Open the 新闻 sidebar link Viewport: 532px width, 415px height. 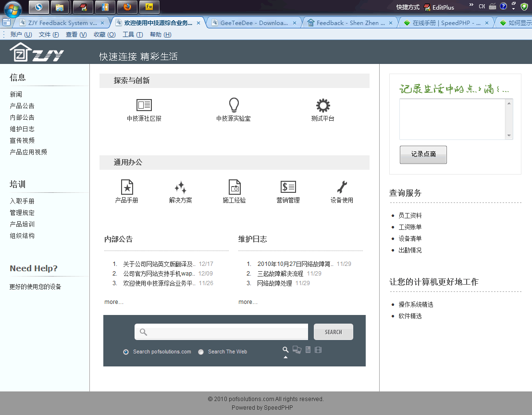(16, 94)
